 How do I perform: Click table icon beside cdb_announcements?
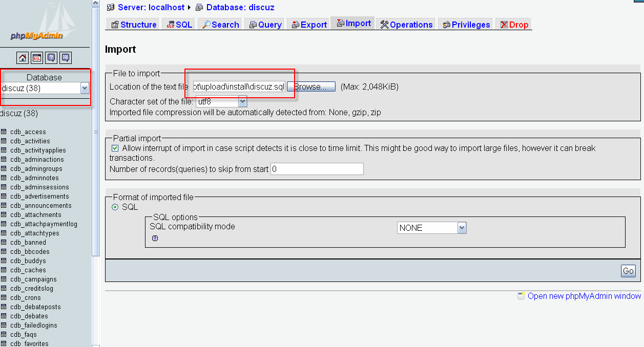tap(4, 206)
